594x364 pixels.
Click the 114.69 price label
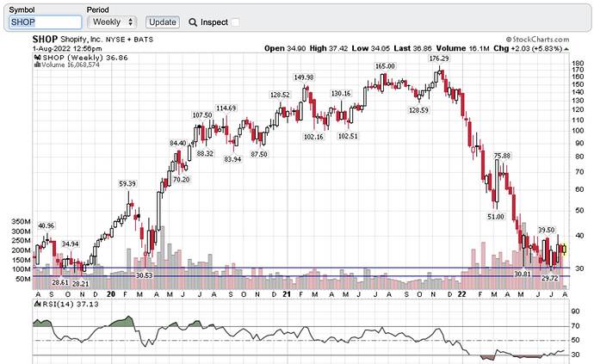[x=226, y=108]
